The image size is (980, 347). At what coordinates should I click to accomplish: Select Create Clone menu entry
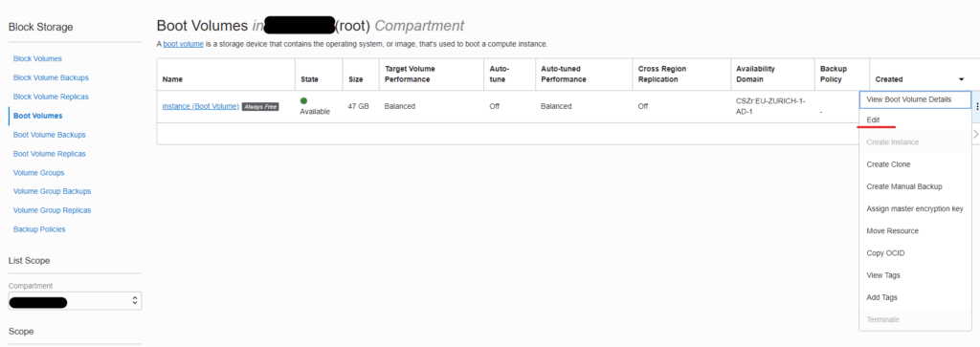[888, 164]
